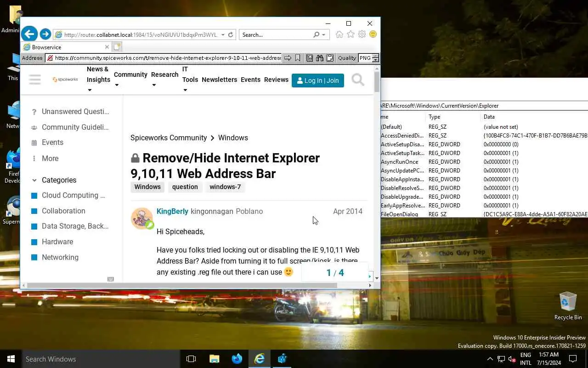The height and width of the screenshot is (368, 588).
Task: Expand the News & Insights menu
Action: (90, 90)
